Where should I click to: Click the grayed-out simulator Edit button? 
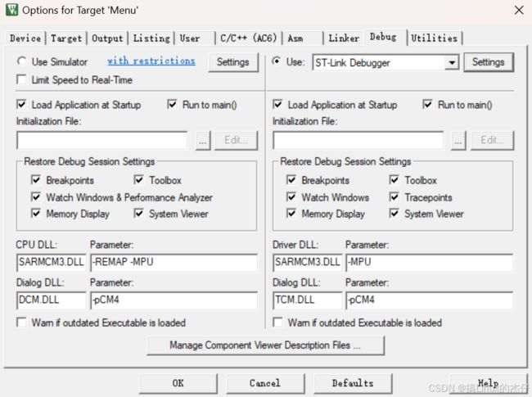(x=237, y=141)
